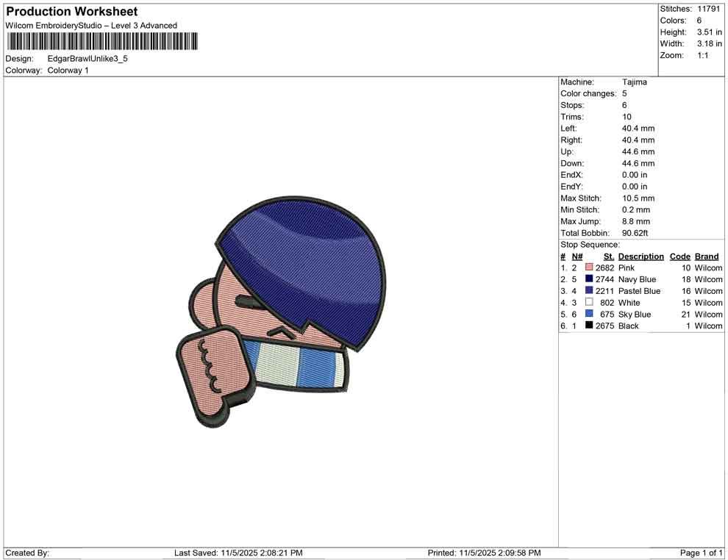Click the Created By label
Image resolution: width=728 pixels, height=560 pixels.
tap(27, 553)
